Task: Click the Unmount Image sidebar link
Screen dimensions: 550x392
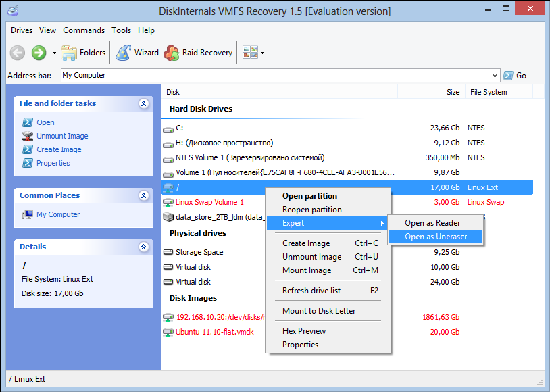Action: click(x=62, y=136)
